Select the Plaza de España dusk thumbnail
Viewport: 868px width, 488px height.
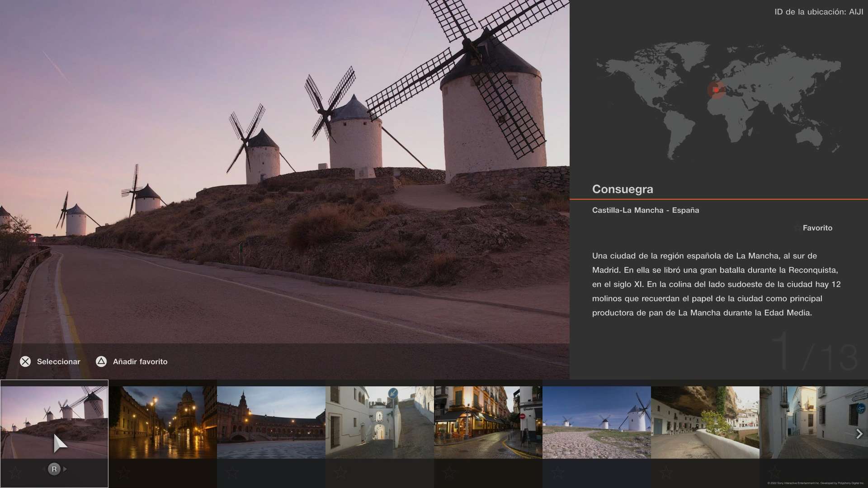[271, 422]
